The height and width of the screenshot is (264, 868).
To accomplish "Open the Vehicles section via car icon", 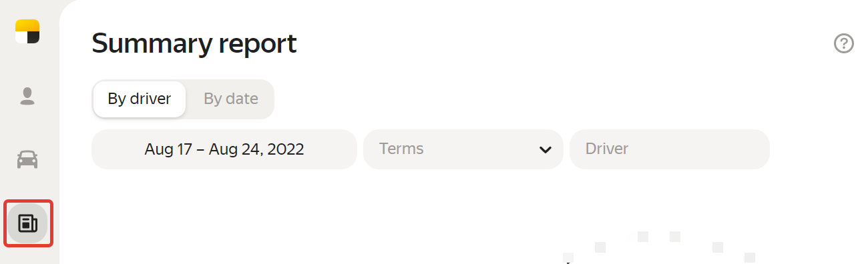I will pyautogui.click(x=27, y=159).
